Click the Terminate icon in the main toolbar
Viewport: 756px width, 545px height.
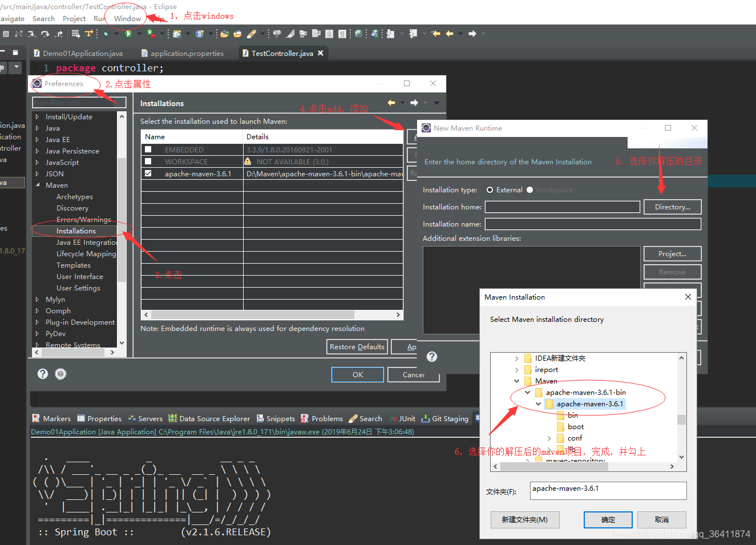click(6, 34)
